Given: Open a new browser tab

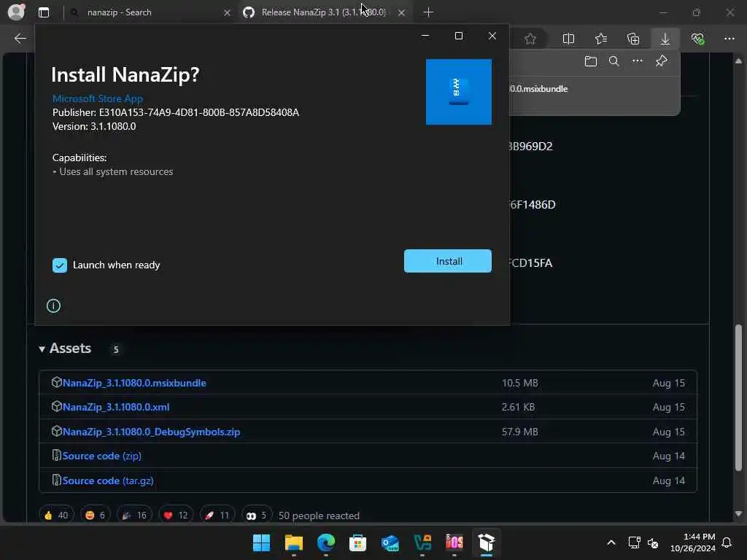Looking at the screenshot, I should coord(428,12).
